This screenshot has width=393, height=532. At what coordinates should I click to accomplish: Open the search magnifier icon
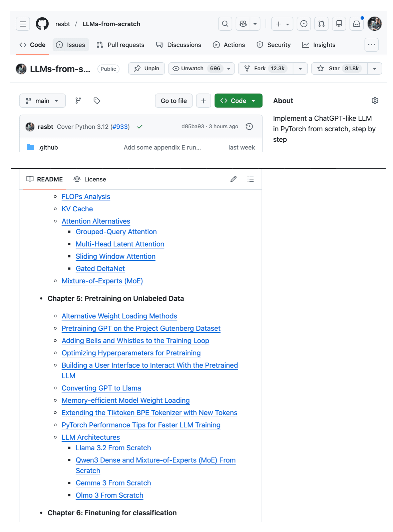(225, 24)
